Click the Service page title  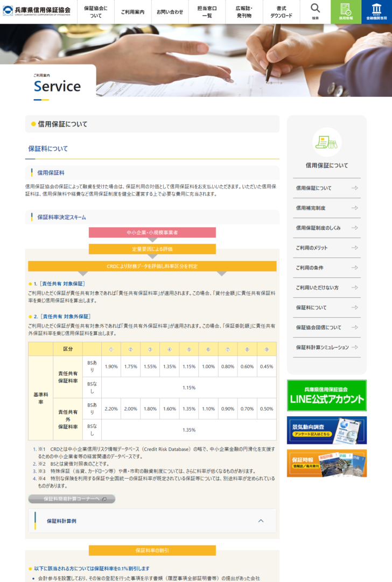pyautogui.click(x=57, y=86)
